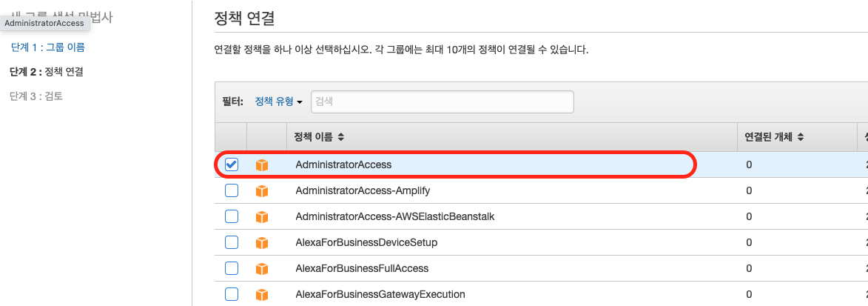The height and width of the screenshot is (306, 868).
Task: Click the policy icon beside AlexaForBusinessGatewayExecution
Action: pyautogui.click(x=262, y=294)
